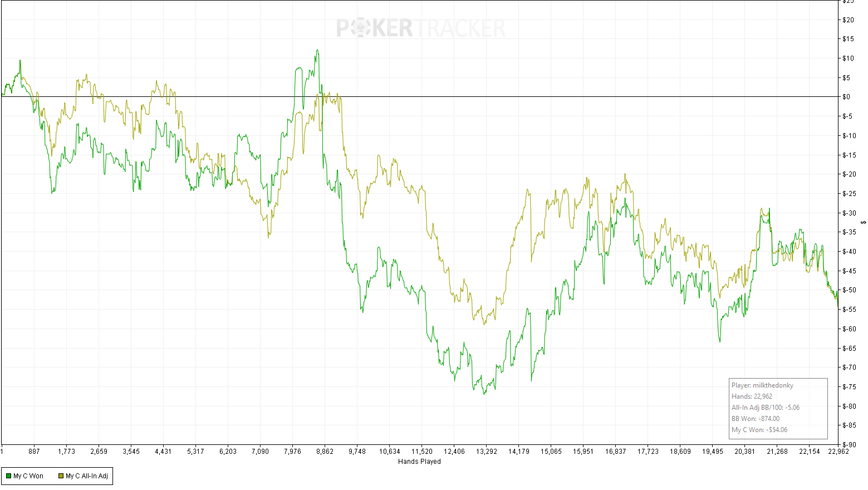The width and height of the screenshot is (868, 490).
Task: Click the "Hands Played" x-axis title
Action: (x=419, y=462)
